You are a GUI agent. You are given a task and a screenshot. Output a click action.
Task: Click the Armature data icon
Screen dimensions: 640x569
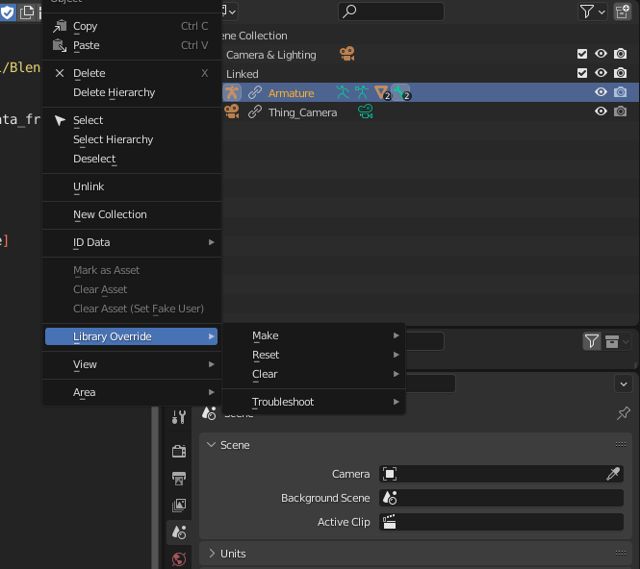(x=361, y=93)
